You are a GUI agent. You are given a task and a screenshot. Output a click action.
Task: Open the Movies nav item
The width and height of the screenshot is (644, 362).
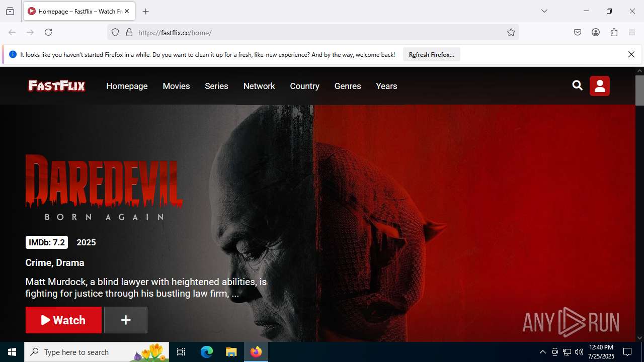coord(176,86)
